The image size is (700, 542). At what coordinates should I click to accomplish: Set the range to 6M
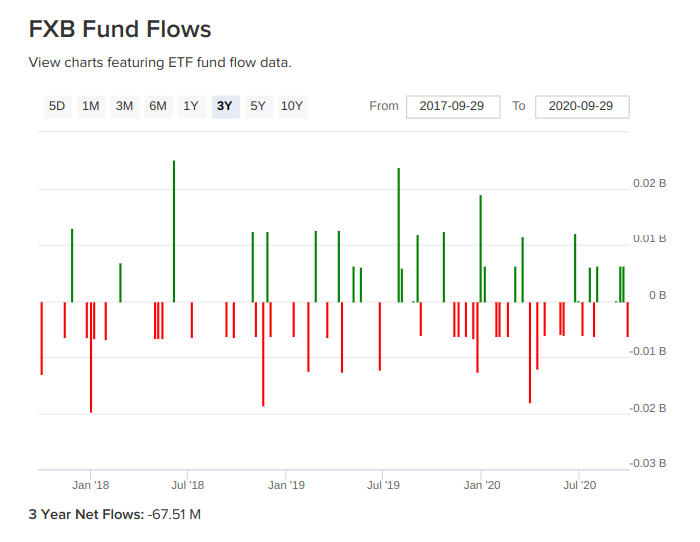tap(158, 106)
